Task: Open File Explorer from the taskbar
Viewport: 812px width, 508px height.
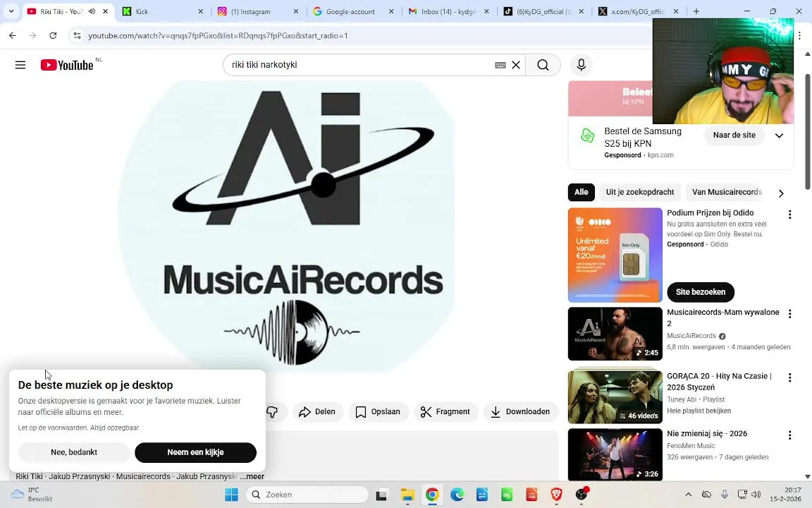Action: (407, 495)
